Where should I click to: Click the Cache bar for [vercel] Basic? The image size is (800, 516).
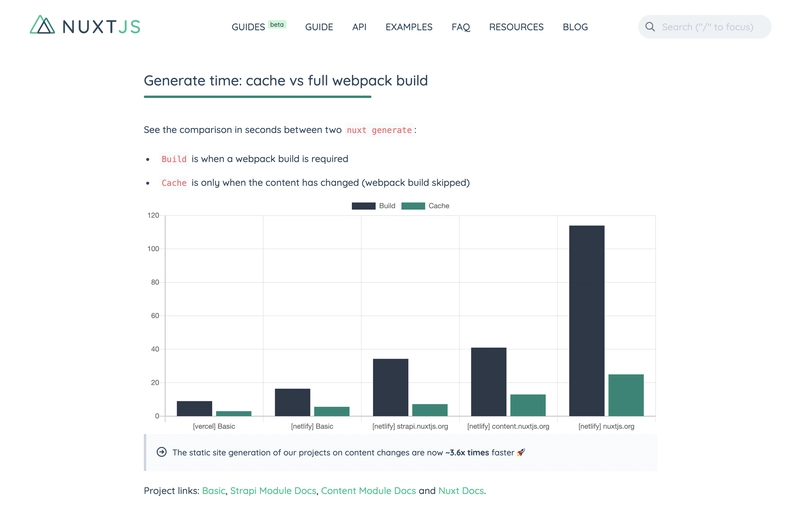pos(234,413)
